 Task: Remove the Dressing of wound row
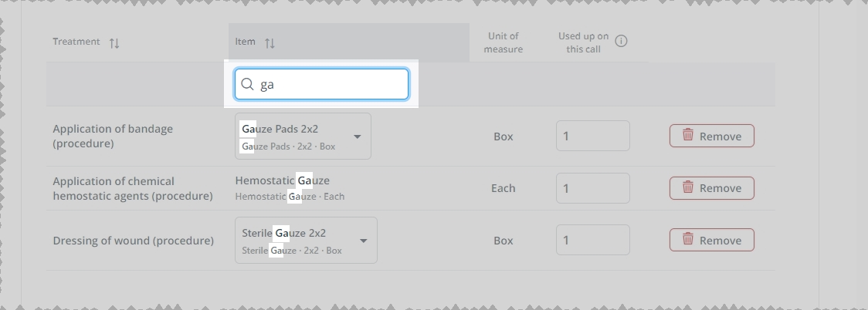(x=712, y=240)
